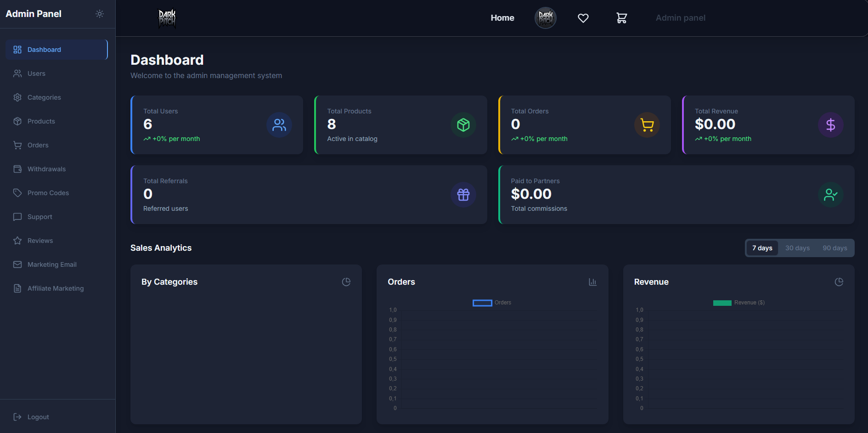Click the Logout arrow icon

point(17,417)
